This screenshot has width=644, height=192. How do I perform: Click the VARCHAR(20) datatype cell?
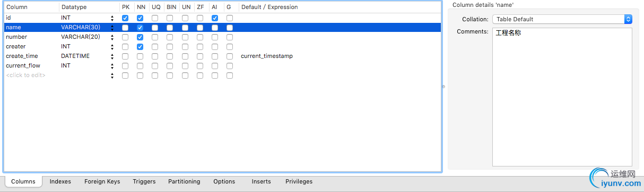[x=81, y=37]
